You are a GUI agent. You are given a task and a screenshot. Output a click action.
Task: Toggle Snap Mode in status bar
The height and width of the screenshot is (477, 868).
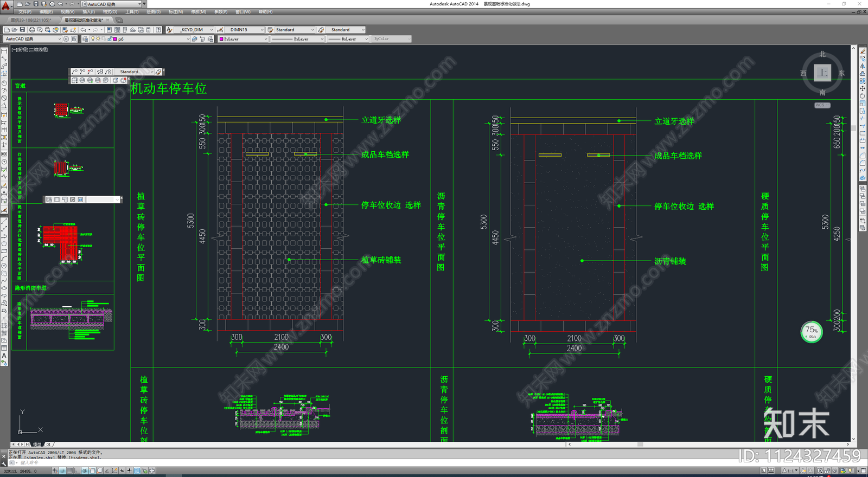pyautogui.click(x=63, y=471)
